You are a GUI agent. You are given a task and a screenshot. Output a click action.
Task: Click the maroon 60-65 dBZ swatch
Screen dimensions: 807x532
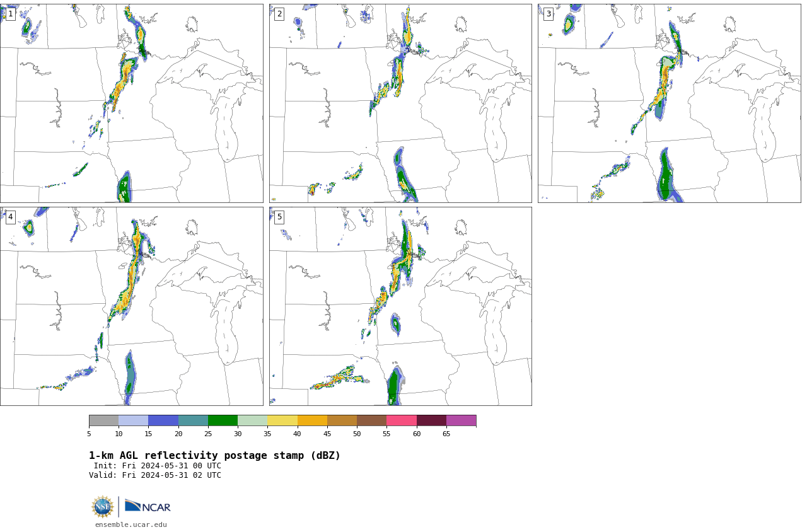click(x=431, y=420)
